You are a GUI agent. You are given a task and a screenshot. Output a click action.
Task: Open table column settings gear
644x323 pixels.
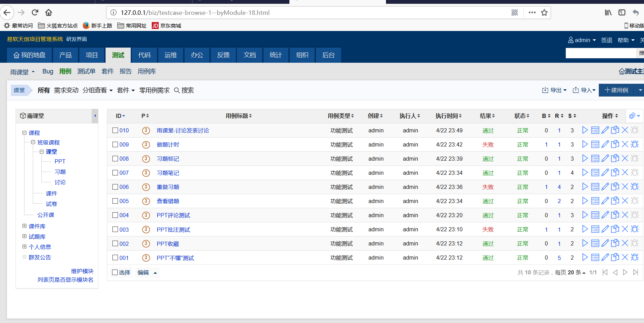click(634, 116)
